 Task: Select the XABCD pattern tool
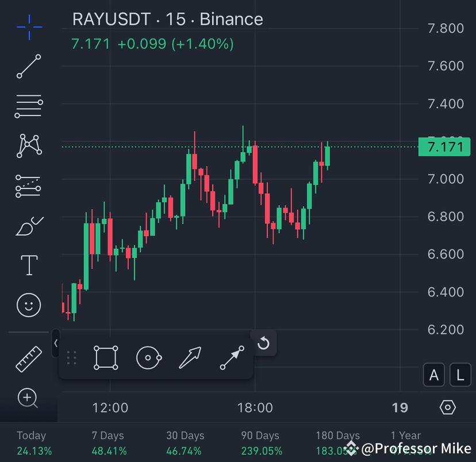[29, 146]
